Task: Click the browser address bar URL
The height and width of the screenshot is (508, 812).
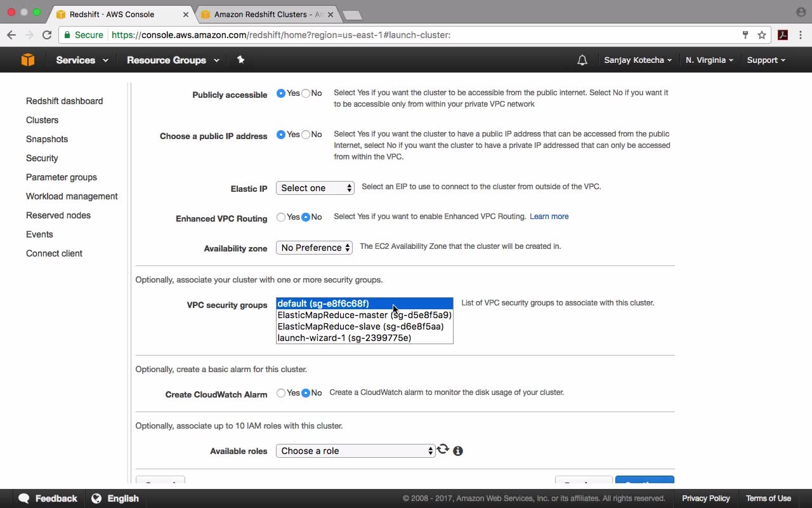Action: (x=281, y=35)
